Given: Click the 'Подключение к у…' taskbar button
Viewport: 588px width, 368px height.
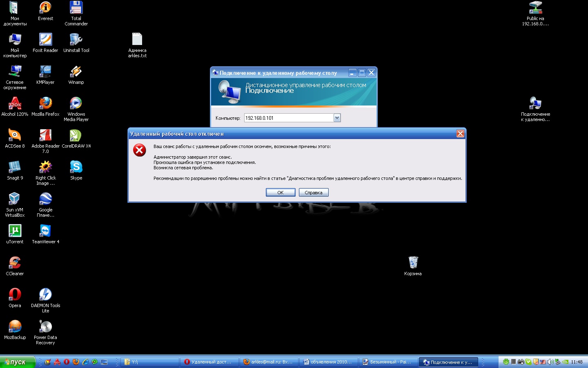Looking at the screenshot, I should 449,362.
